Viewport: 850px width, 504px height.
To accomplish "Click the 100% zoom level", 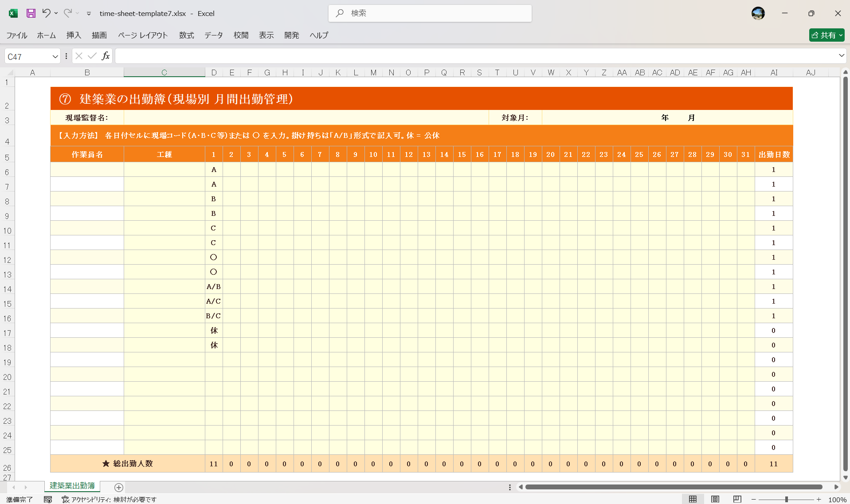I will 837,500.
